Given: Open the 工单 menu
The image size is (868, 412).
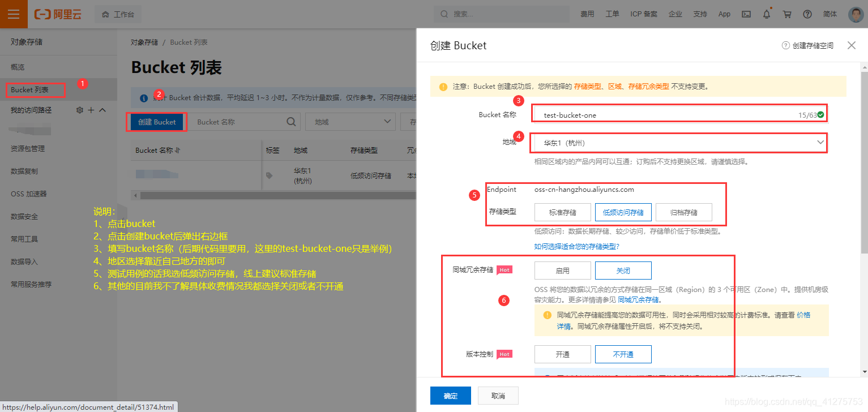Looking at the screenshot, I should coord(612,14).
